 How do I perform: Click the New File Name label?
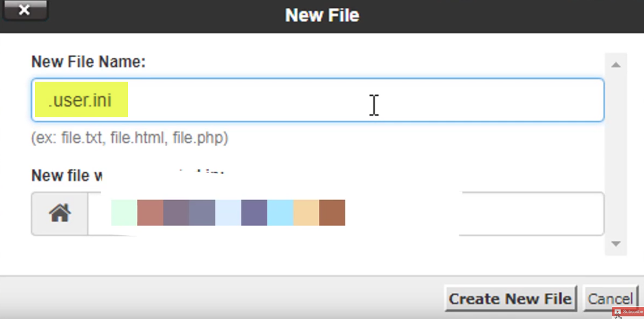(89, 62)
